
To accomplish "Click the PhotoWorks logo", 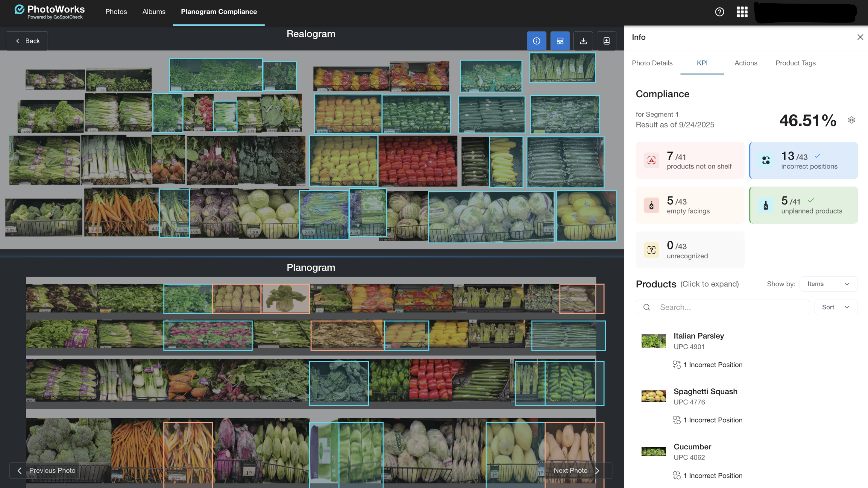I will point(50,12).
